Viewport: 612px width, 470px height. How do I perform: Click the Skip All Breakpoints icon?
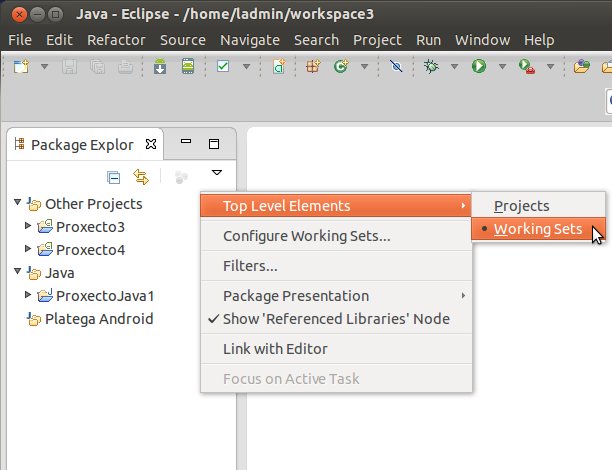click(x=396, y=66)
